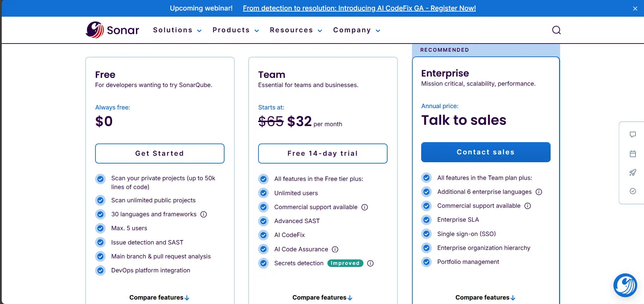Viewport: 644px width, 304px height.
Task: Open the calendar sidebar icon
Action: tap(633, 154)
